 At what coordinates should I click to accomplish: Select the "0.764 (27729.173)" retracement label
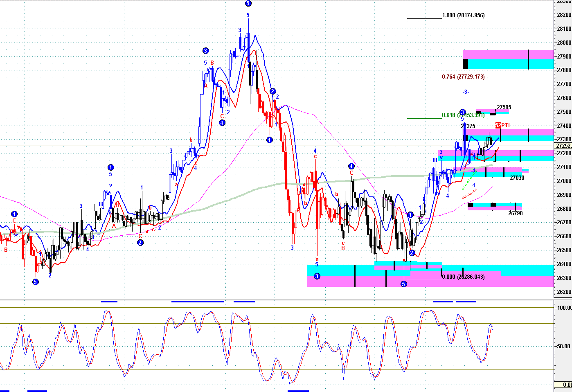463,77
